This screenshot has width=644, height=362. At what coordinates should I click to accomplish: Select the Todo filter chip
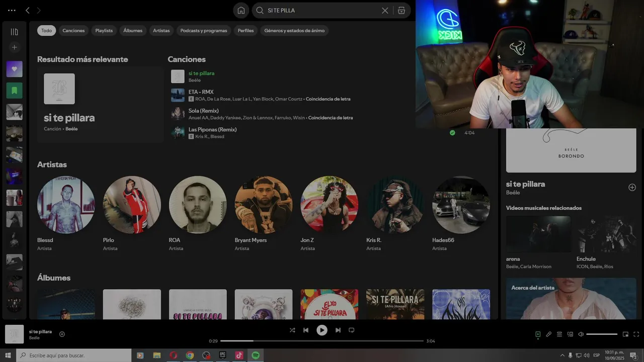pos(46,31)
